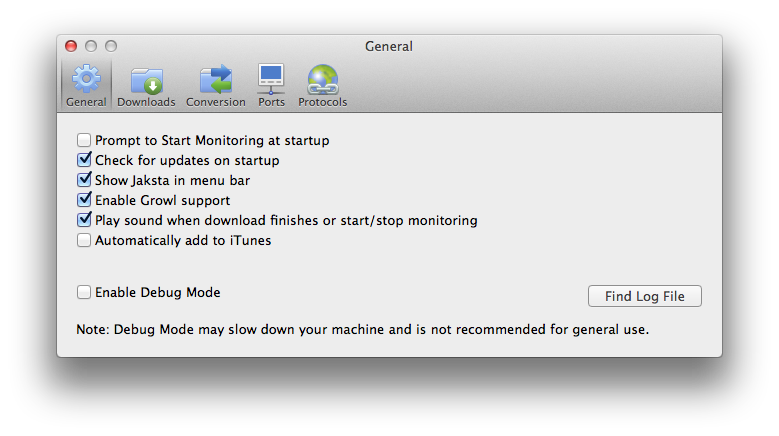Viewport: 779px width, 436px height.
Task: Click the General window title bar text
Action: pos(389,46)
